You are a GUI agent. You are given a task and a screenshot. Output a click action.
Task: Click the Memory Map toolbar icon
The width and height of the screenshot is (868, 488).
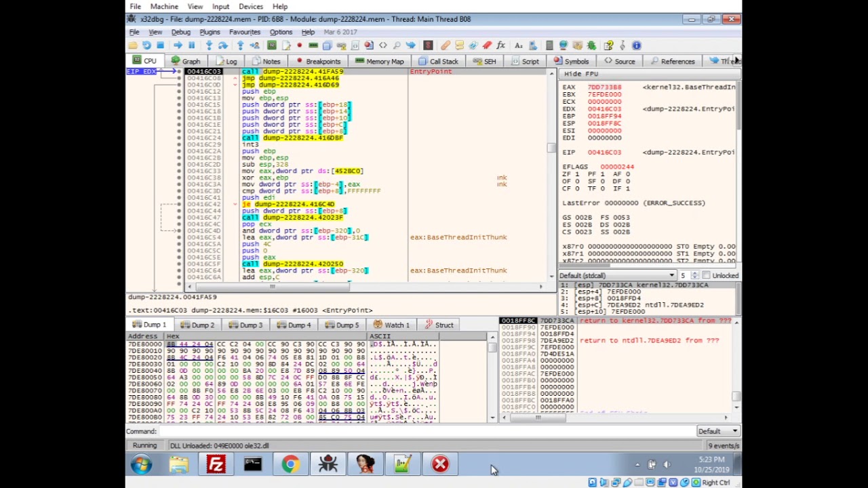click(313, 45)
